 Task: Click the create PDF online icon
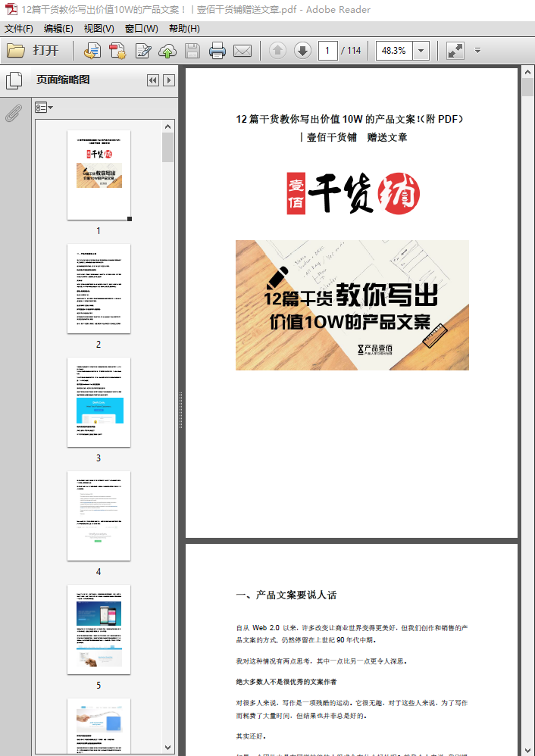tap(92, 51)
